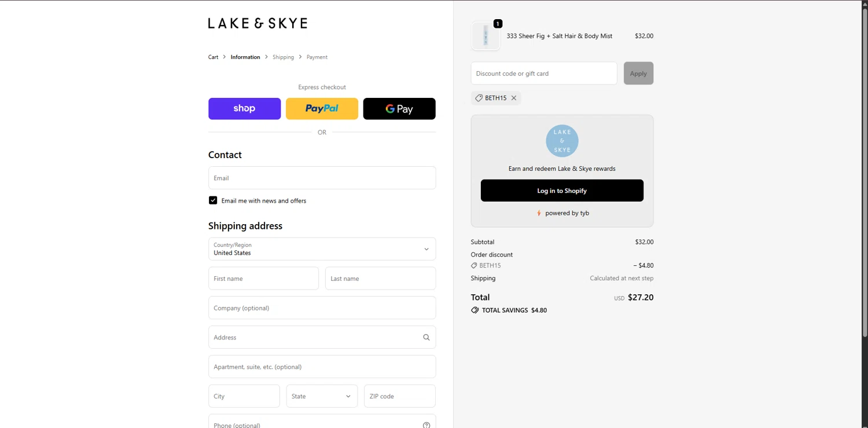Screen dimensions: 868x428
Task: Select the Information breadcrumb step
Action: (x=245, y=57)
